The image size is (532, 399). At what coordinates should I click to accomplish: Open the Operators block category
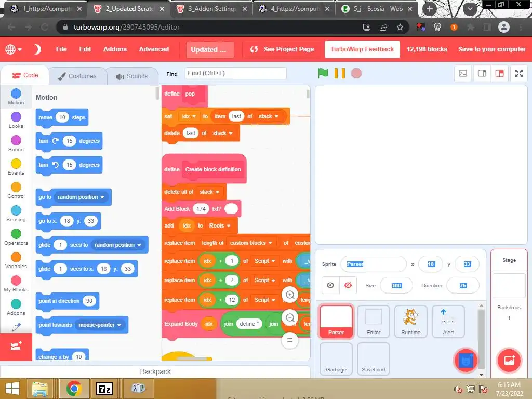point(16,237)
